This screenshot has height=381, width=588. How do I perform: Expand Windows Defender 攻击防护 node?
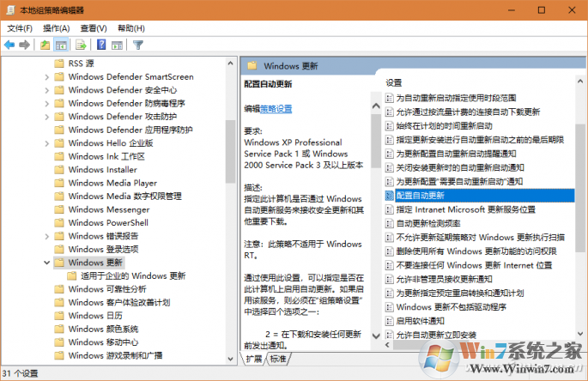click(x=46, y=117)
